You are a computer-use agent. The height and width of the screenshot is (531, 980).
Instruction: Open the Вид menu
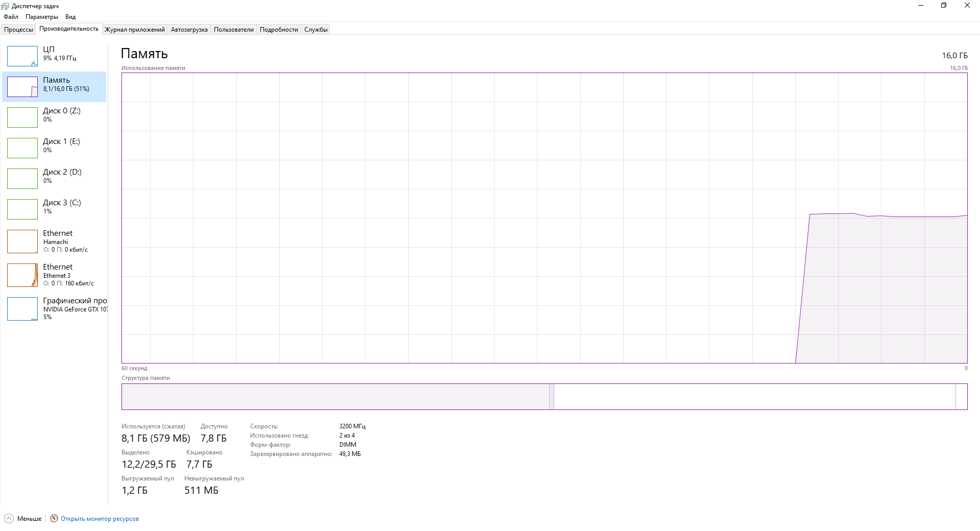click(70, 17)
